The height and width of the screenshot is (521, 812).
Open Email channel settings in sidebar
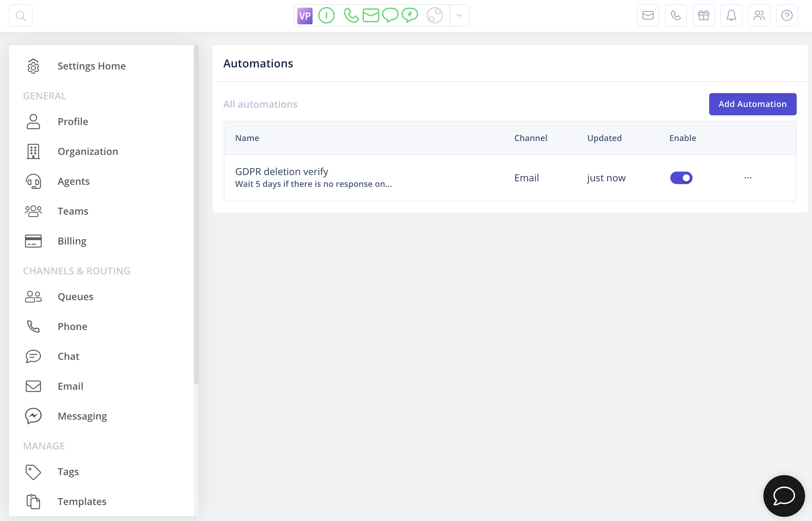coord(71,386)
